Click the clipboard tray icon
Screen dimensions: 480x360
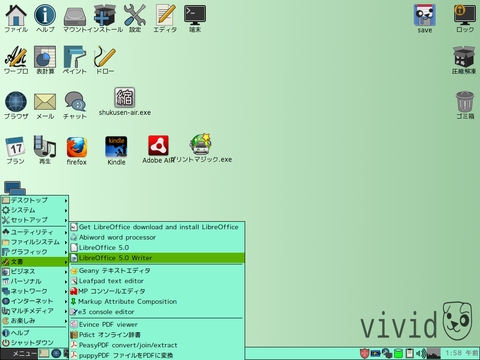click(x=410, y=353)
